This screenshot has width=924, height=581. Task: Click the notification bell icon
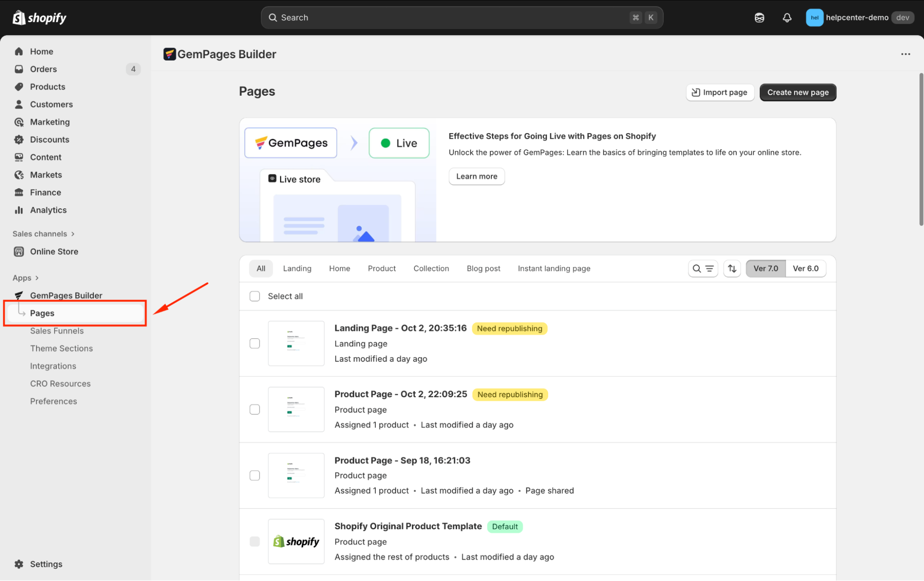point(787,18)
